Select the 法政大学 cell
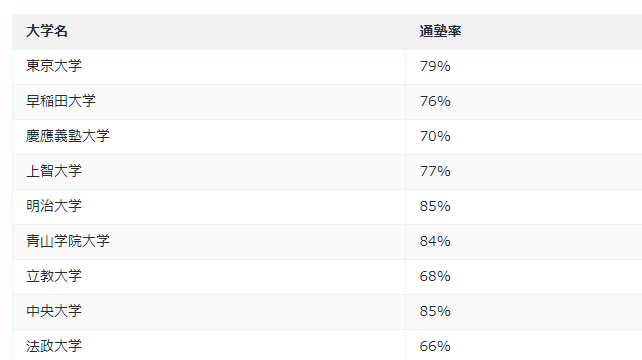 pyautogui.click(x=209, y=345)
